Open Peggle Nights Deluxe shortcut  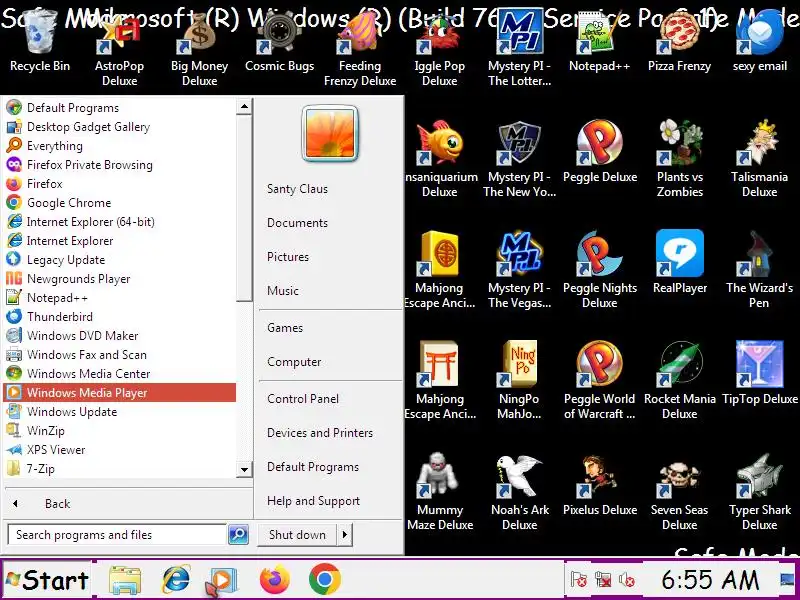(x=599, y=270)
